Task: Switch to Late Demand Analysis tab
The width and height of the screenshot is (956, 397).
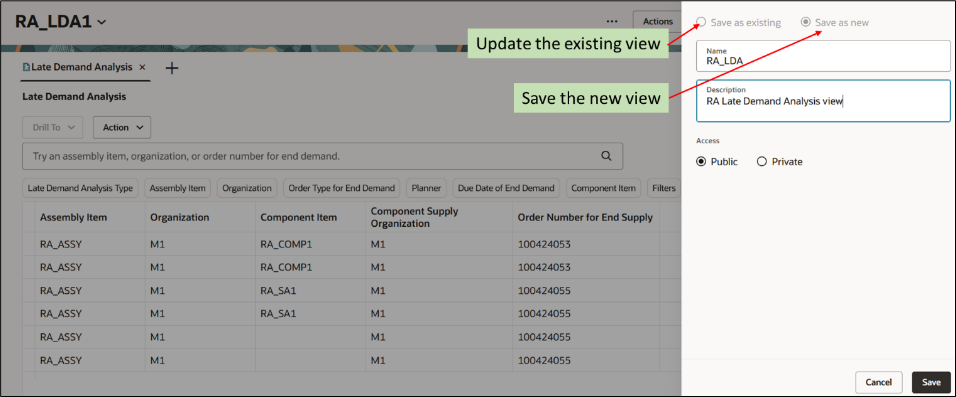Action: (x=81, y=67)
